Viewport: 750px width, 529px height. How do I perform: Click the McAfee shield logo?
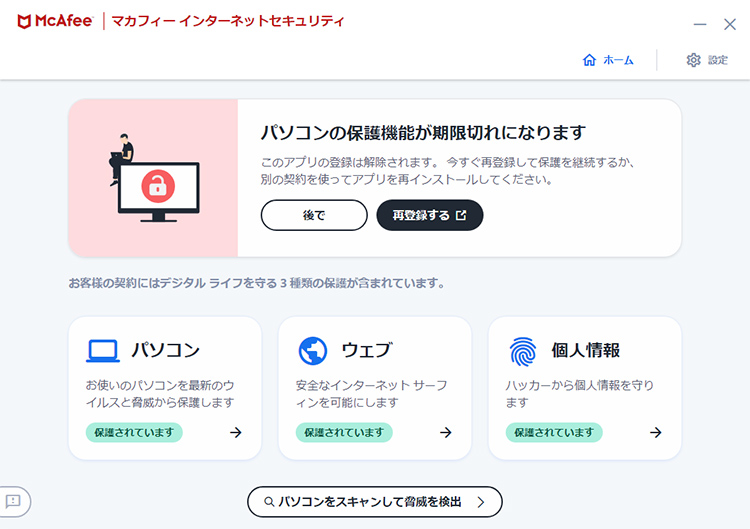(24, 22)
